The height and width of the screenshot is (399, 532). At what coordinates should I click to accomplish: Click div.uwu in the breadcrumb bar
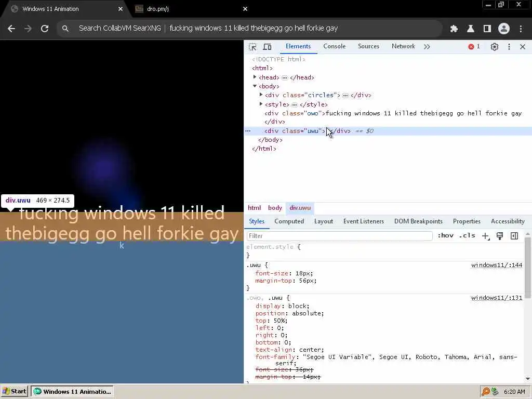pyautogui.click(x=300, y=208)
